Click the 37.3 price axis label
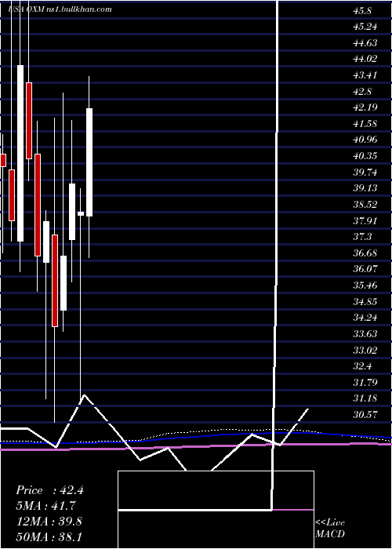Image resolution: width=392 pixels, height=549 pixels. (x=362, y=237)
